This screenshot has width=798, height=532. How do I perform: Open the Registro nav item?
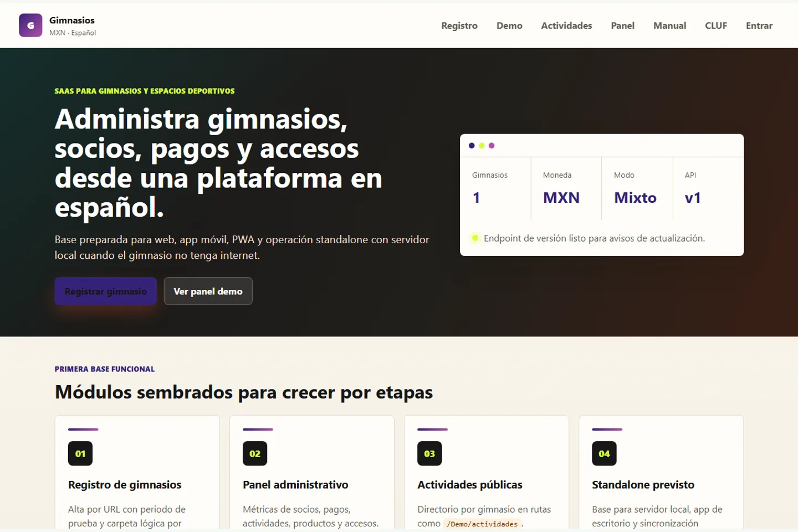[x=459, y=25]
